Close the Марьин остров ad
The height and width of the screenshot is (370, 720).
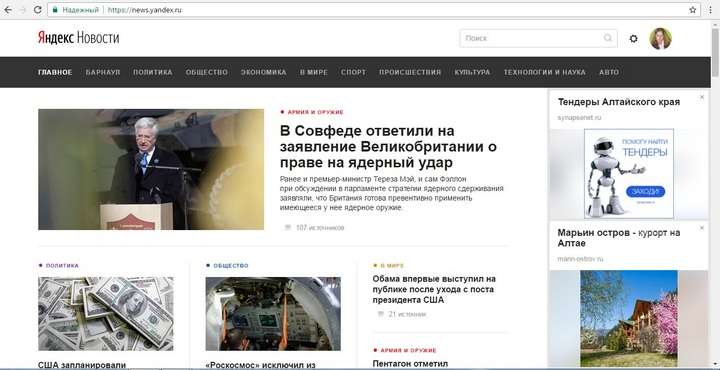click(x=702, y=228)
